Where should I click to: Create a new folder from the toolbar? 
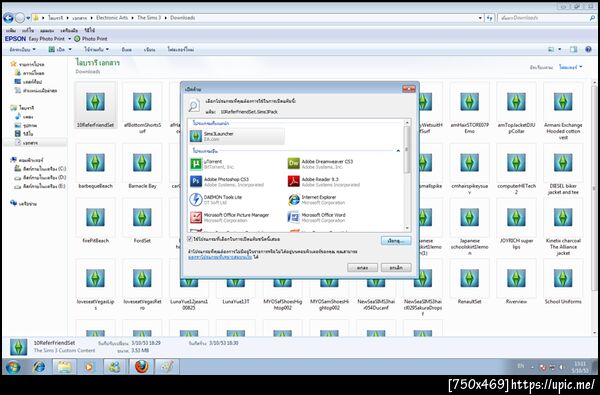[181, 49]
